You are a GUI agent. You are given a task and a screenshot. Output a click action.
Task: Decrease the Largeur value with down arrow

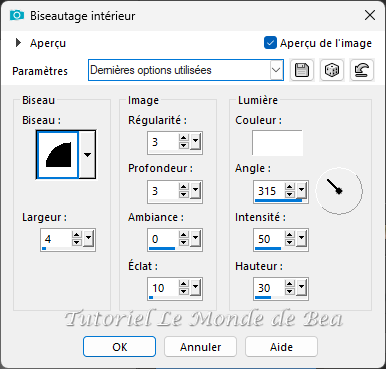pos(77,243)
